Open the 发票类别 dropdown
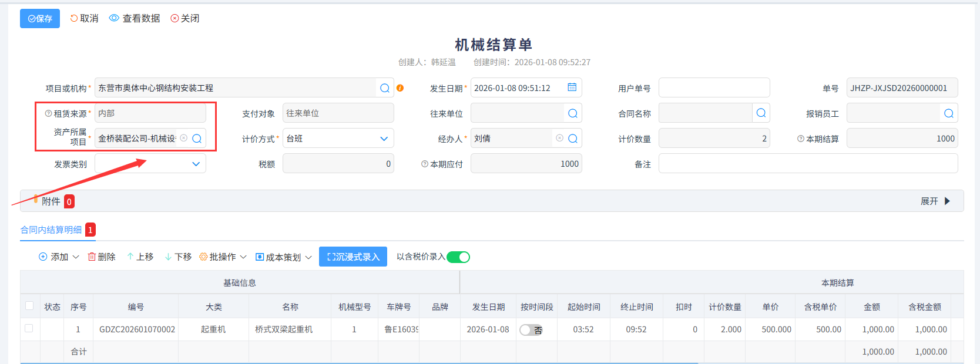This screenshot has width=980, height=364. pos(196,164)
